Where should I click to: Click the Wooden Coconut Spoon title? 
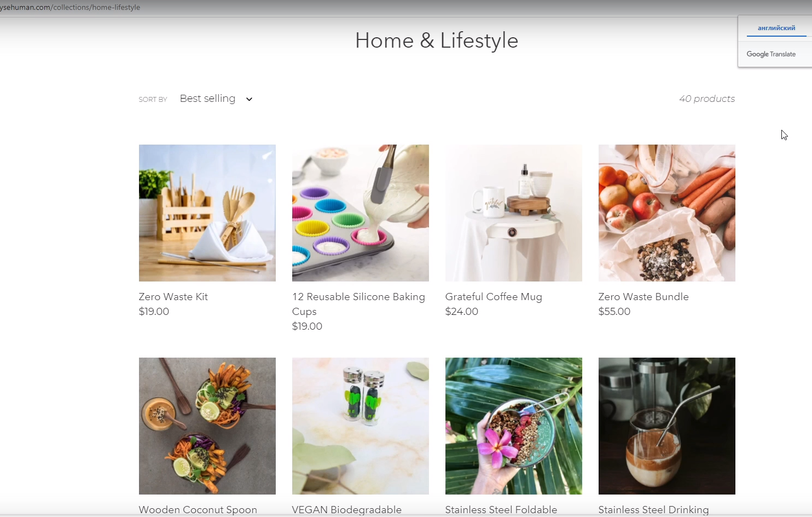198,510
